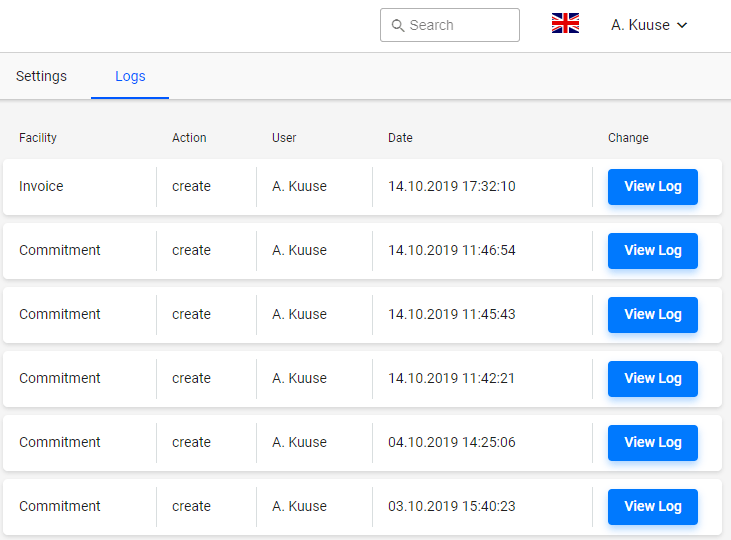Click create action in Invoice row
The width and height of the screenshot is (731, 540).
191,186
